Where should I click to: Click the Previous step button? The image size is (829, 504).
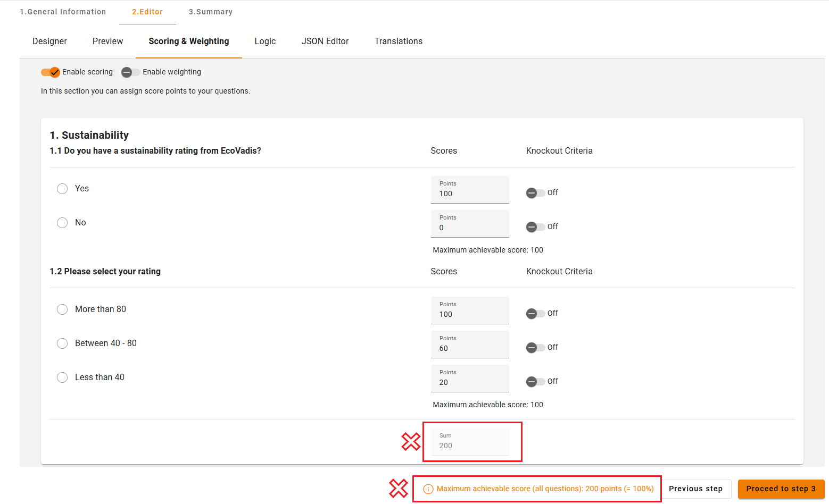click(x=695, y=489)
